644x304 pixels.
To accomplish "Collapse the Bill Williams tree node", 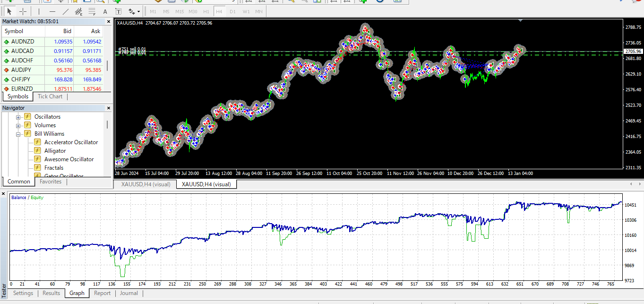I will coord(18,134).
